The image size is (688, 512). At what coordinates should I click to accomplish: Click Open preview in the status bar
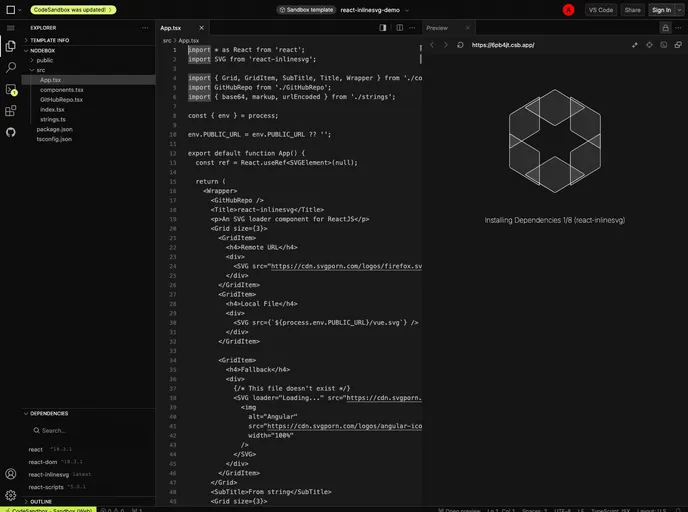[x=459, y=510]
